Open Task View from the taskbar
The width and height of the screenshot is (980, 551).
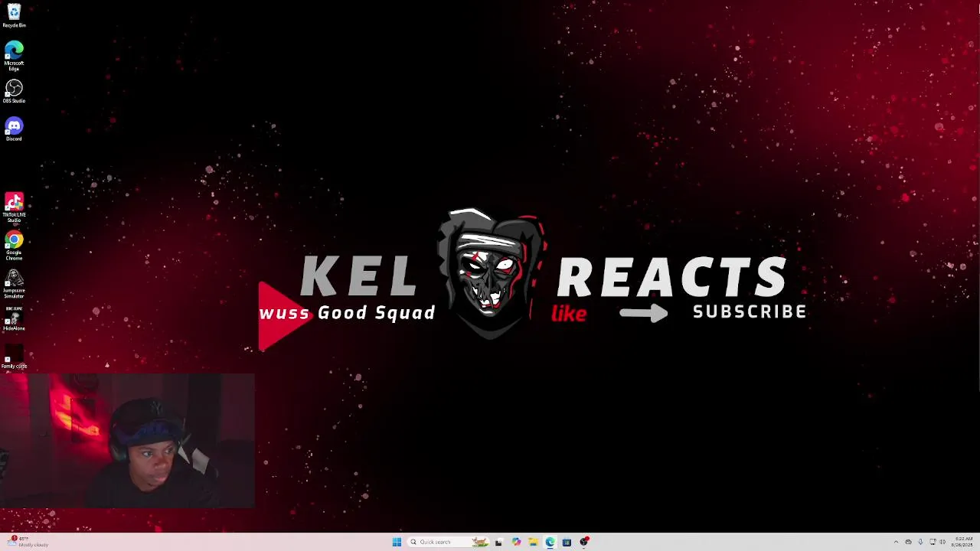pyautogui.click(x=498, y=542)
